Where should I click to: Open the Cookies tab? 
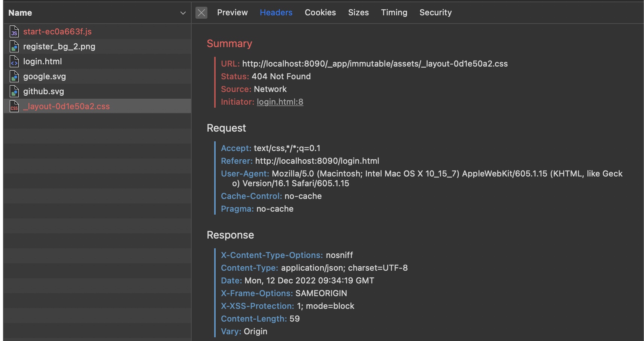pos(320,13)
